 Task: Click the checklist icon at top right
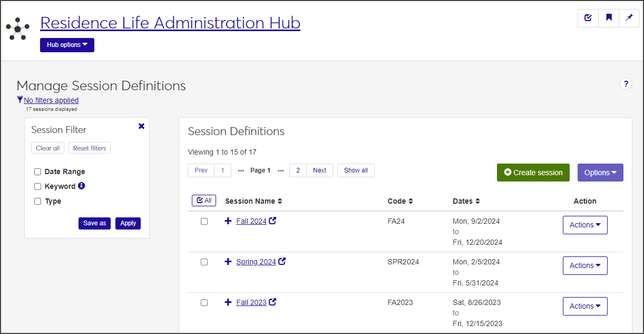point(588,18)
